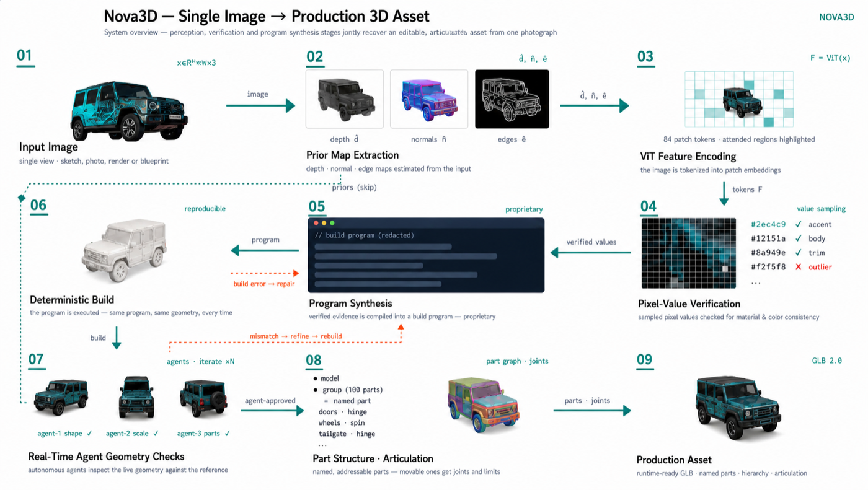Image resolution: width=868 pixels, height=490 pixels.
Task: Open the edges map thumbnail
Action: (512, 99)
